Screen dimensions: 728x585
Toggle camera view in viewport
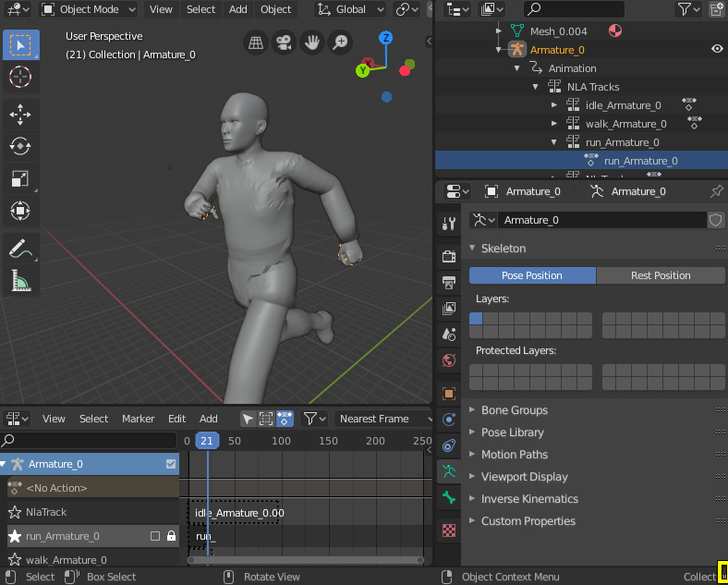(x=285, y=43)
